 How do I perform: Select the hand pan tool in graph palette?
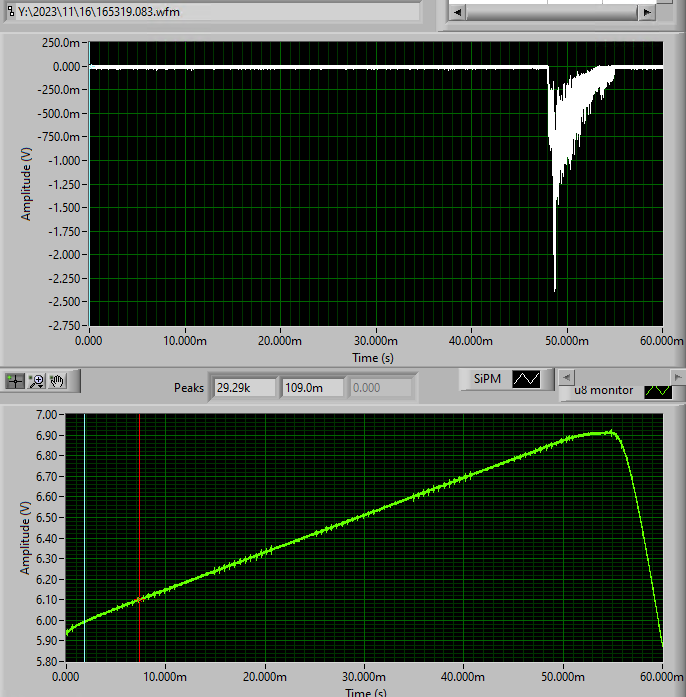[57, 381]
